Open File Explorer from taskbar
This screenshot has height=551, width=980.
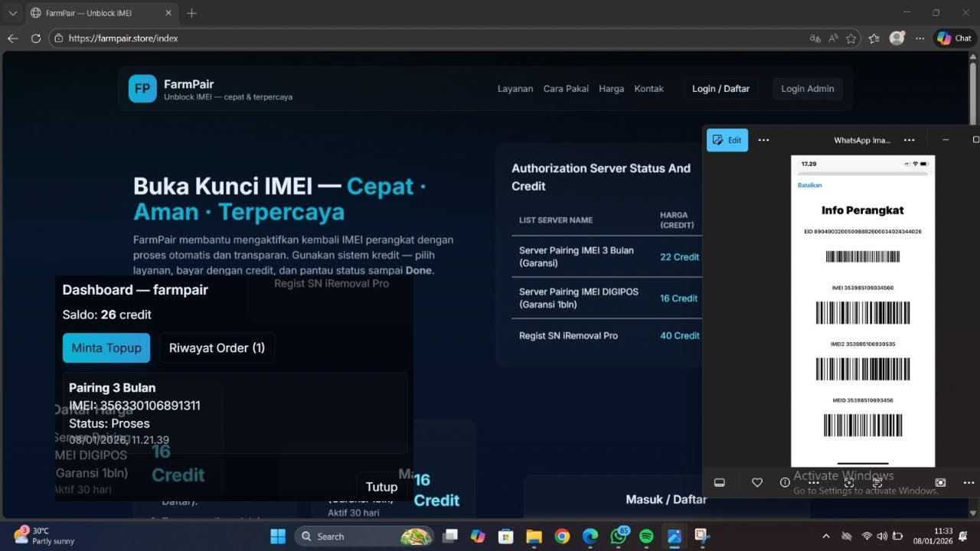(534, 536)
